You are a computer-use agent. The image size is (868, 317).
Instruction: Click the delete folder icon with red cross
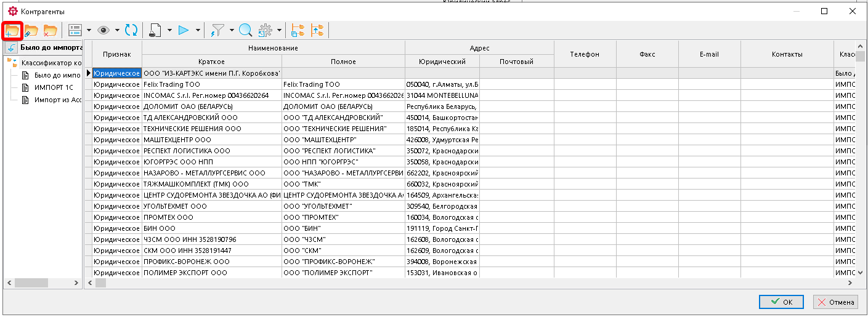[50, 30]
